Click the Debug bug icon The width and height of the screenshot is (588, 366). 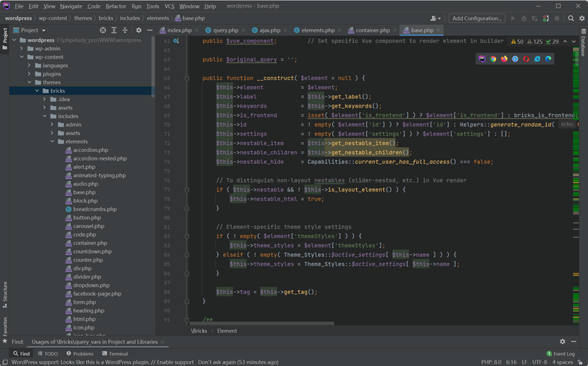tap(524, 18)
